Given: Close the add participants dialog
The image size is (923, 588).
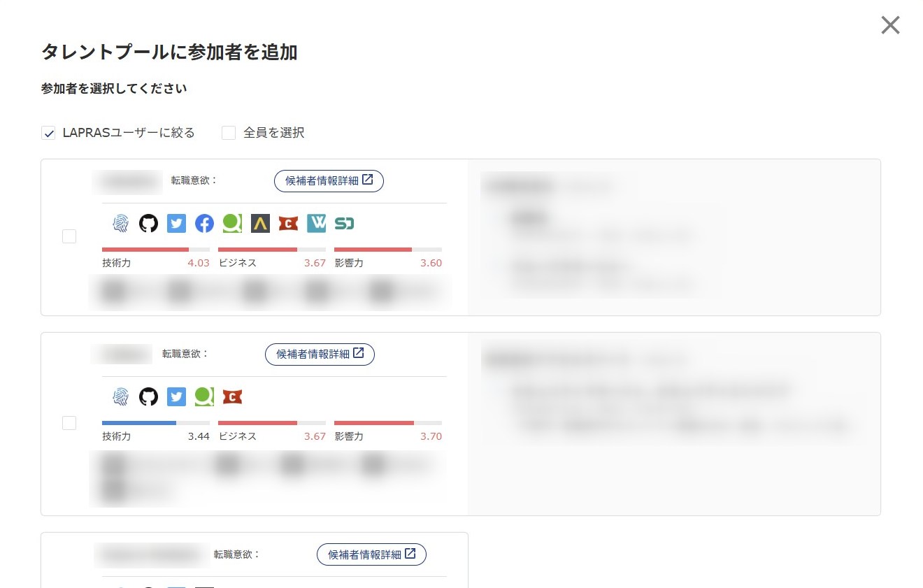Looking at the screenshot, I should point(890,25).
